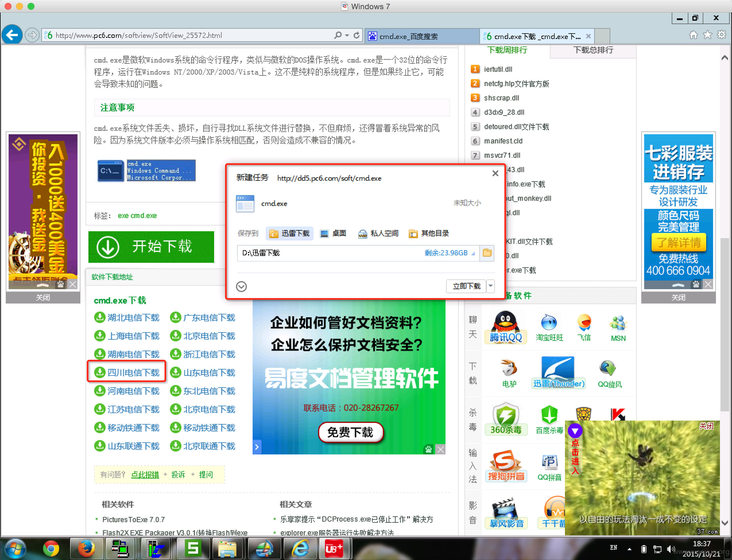Close the 新建任务 download dialog
Viewport: 732px width, 560px height.
coord(495,173)
